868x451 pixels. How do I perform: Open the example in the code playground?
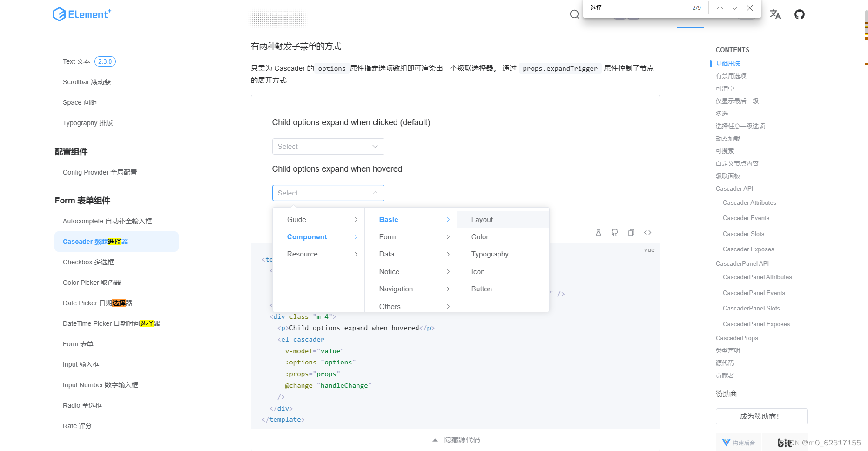click(x=598, y=232)
